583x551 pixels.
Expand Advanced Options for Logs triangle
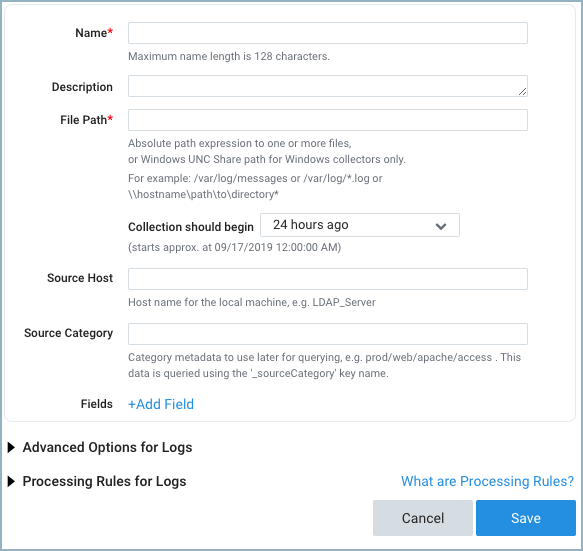tap(12, 447)
